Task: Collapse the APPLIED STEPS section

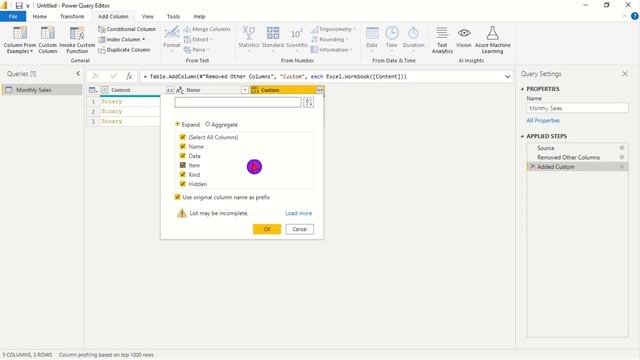Action: (x=522, y=136)
